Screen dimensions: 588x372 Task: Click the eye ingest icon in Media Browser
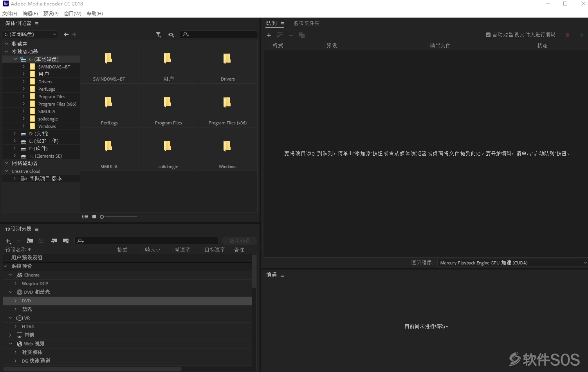click(171, 35)
